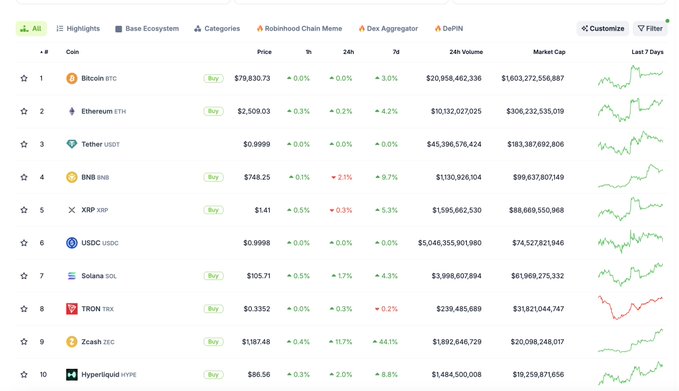679x391 pixels.
Task: Favorite Zcash with its star icon
Action: (x=24, y=342)
